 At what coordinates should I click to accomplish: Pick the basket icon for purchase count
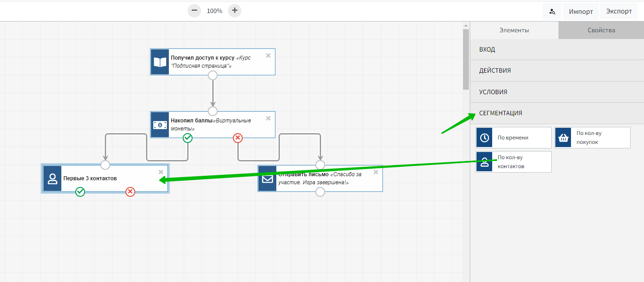563,138
